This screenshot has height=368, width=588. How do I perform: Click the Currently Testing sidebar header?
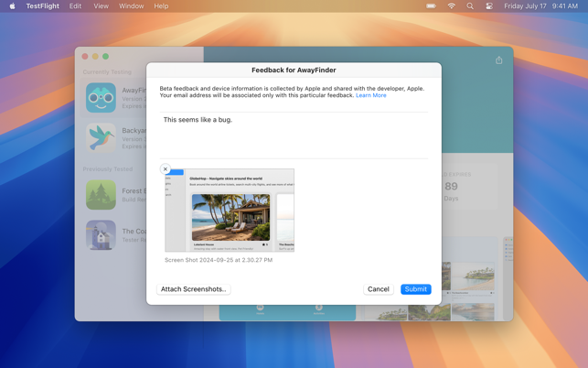point(107,71)
